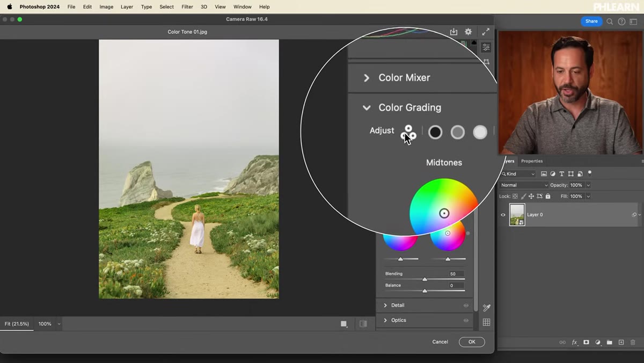Screen dimensions: 644x363
Task: Click the Shadows adjust circle icon
Action: (435, 132)
